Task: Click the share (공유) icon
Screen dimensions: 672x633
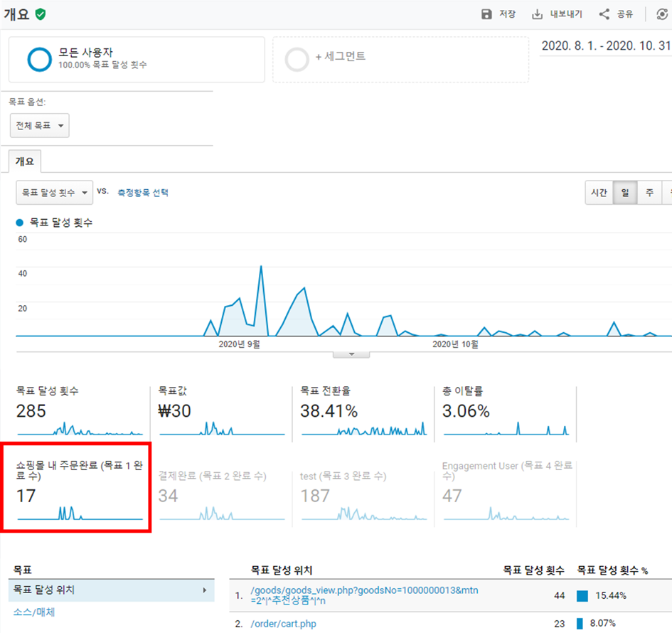Action: click(604, 14)
